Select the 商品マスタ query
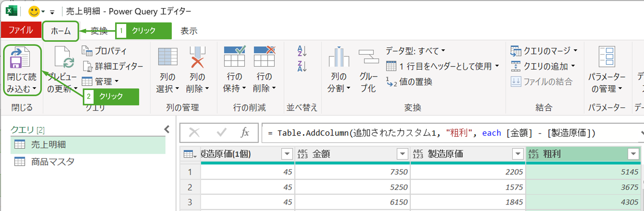Image resolution: width=644 pixels, height=211 pixels. tap(53, 162)
